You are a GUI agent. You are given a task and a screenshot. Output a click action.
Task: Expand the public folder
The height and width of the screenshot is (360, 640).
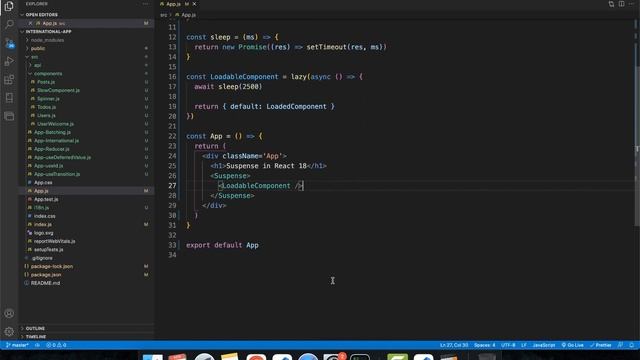tap(38, 48)
